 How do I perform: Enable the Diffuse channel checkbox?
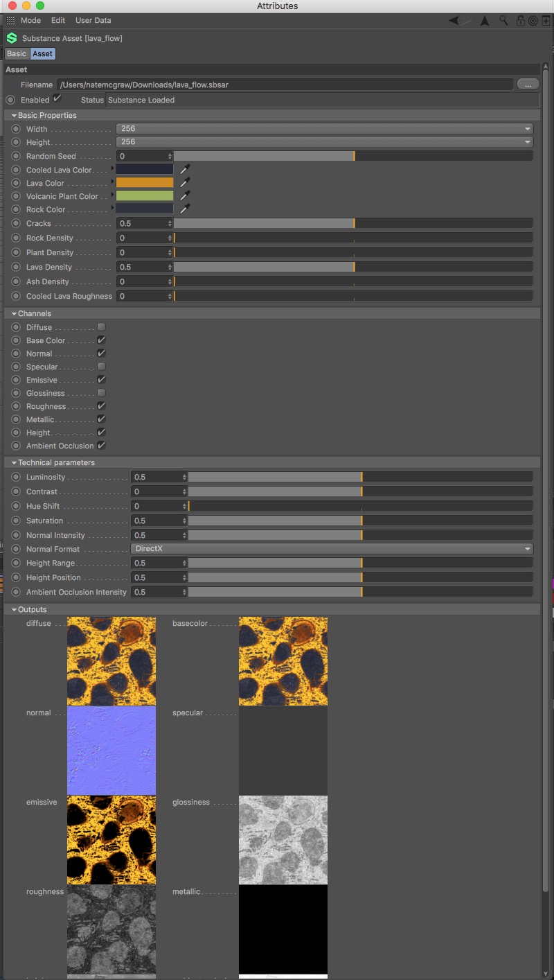pos(101,326)
